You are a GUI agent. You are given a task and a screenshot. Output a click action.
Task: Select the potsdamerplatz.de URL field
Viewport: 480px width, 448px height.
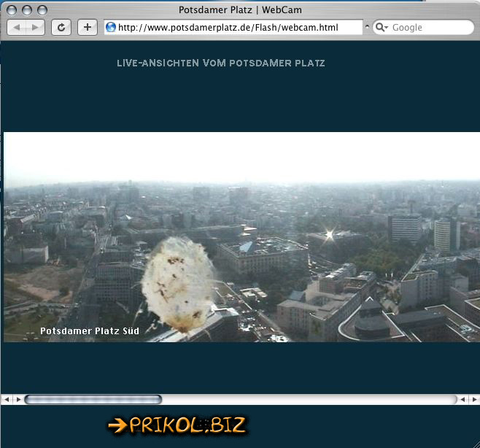(x=233, y=28)
